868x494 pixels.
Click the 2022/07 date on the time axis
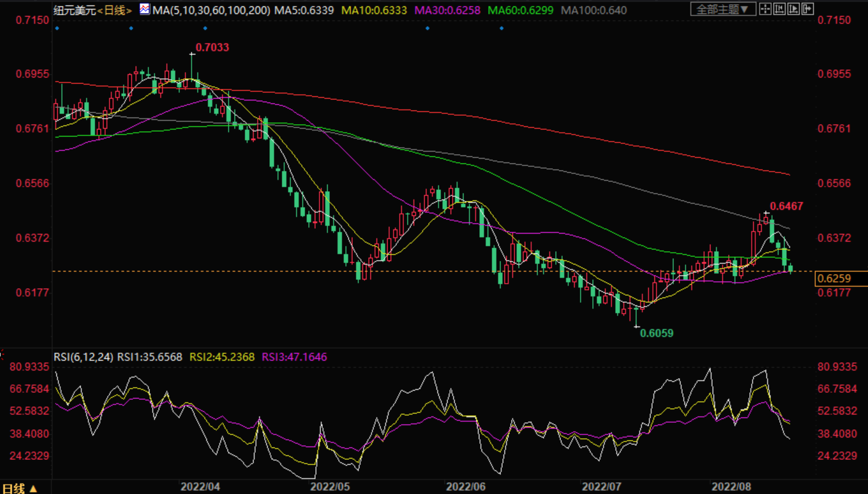pos(601,487)
